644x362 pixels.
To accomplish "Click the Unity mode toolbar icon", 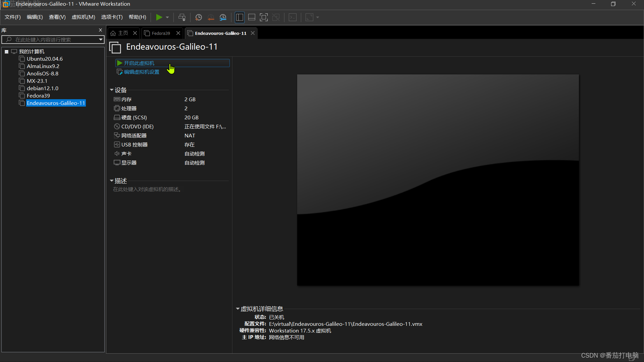I will (276, 17).
